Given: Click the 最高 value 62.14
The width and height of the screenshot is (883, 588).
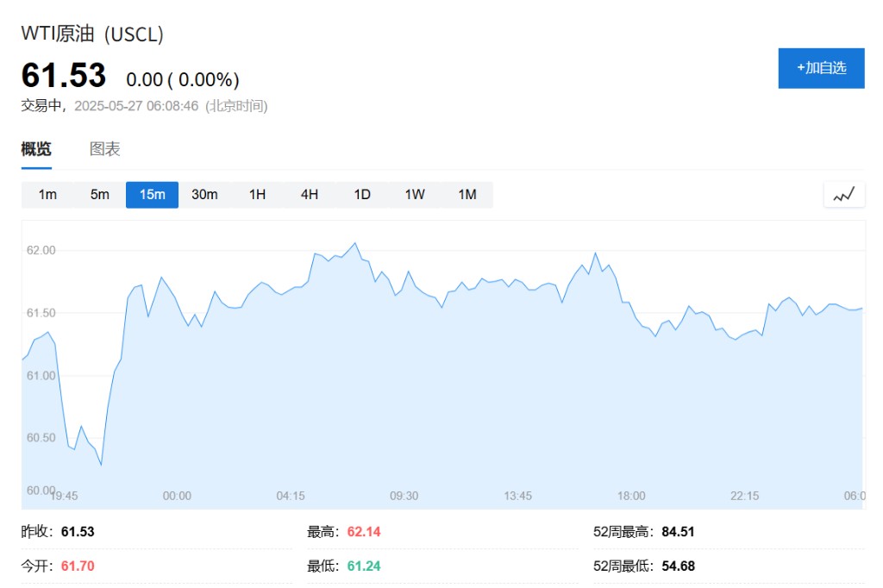Looking at the screenshot, I should click(364, 532).
